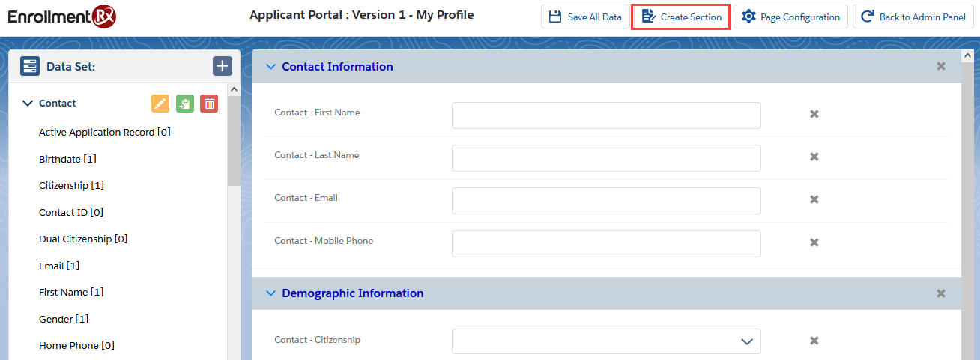
Task: Click the Save All Data button
Action: pyautogui.click(x=585, y=16)
